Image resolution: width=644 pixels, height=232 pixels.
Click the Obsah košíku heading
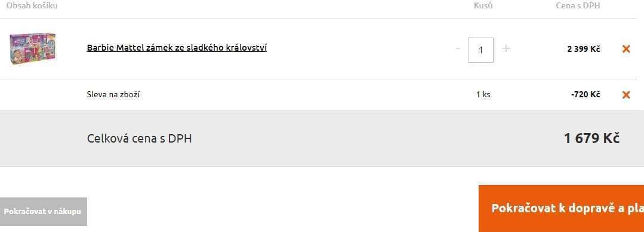click(x=32, y=6)
